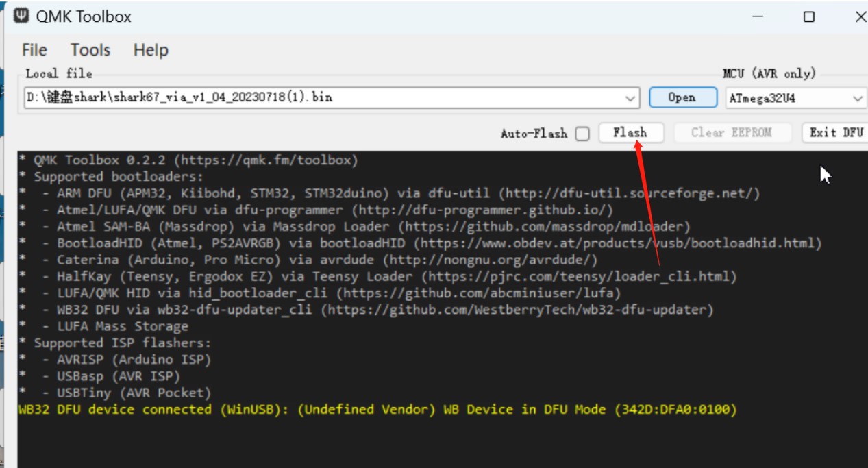Click the 'Local file' label
This screenshot has height=468, width=868.
click(59, 73)
